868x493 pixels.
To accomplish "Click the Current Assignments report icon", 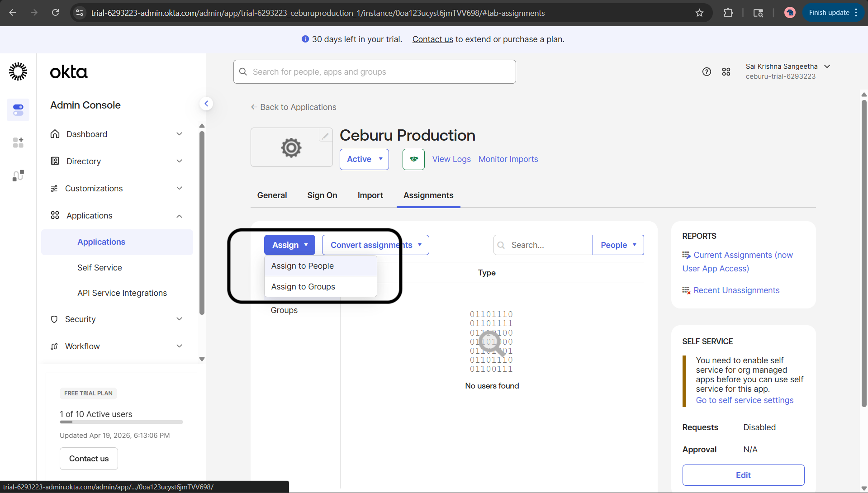I will (x=686, y=255).
